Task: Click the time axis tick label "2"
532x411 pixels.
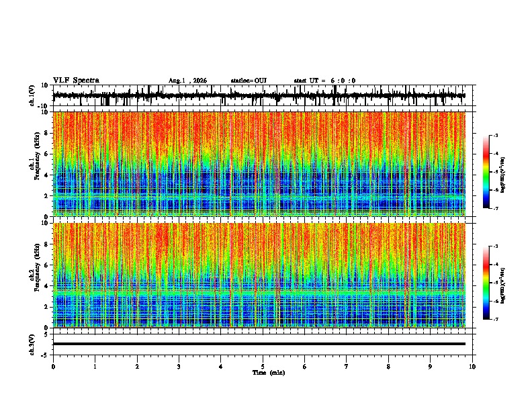Action: 137,367
